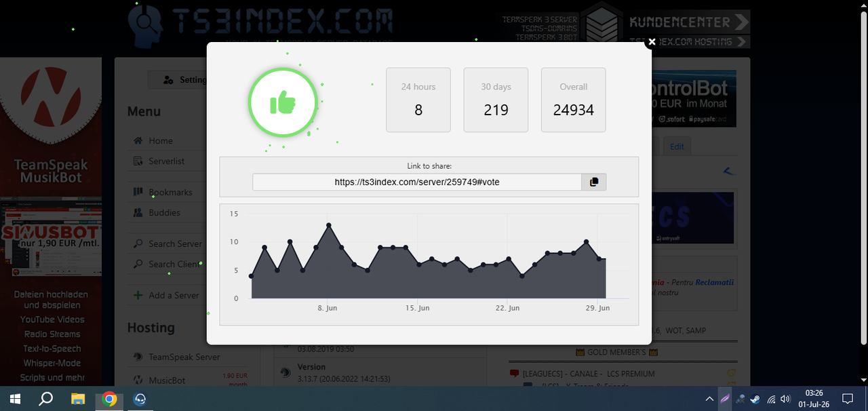Screen dimensions: 868x411
Task: Open File Explorer from the taskbar
Action: coord(78,399)
